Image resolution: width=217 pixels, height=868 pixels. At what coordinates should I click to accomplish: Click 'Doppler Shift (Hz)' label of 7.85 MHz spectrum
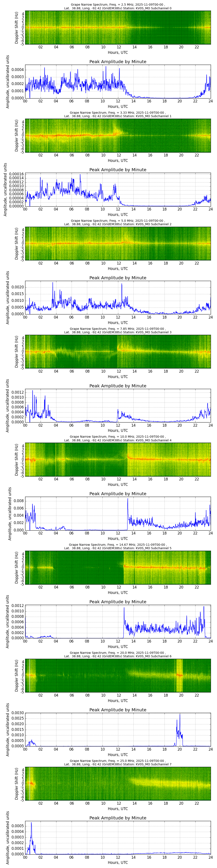point(17,352)
